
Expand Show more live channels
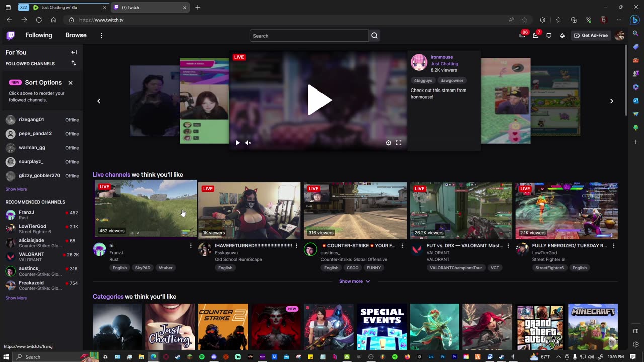click(355, 281)
